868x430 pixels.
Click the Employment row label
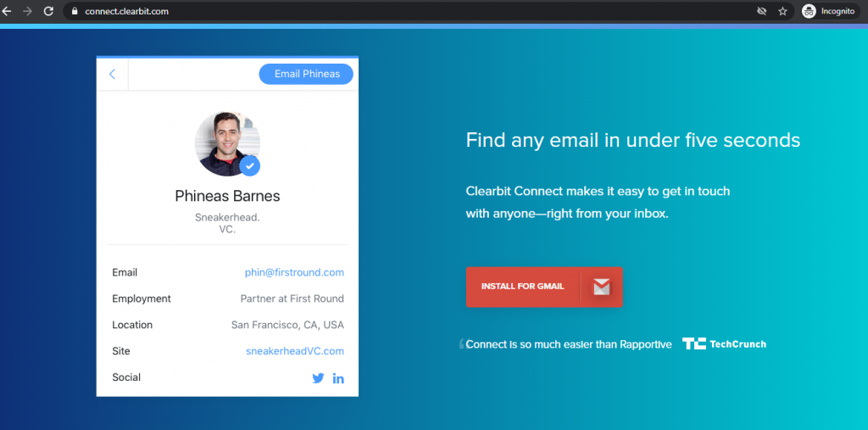click(x=142, y=299)
